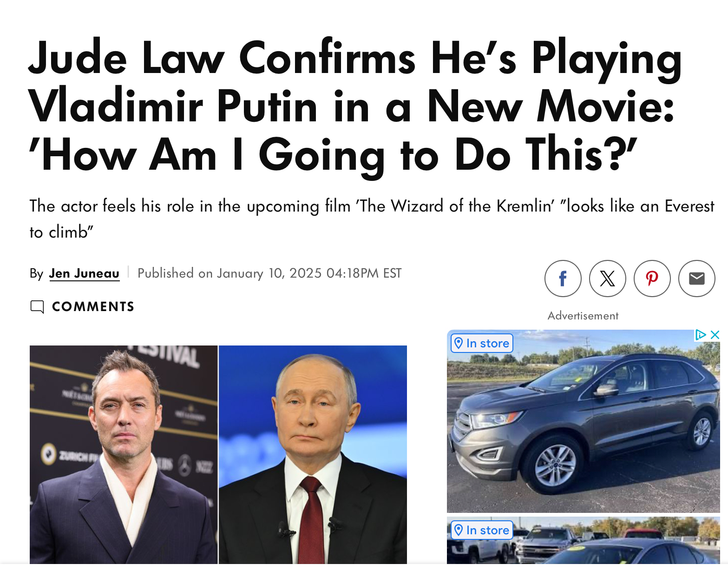Pin the article on Pinterest
Image resolution: width=728 pixels, height=571 pixels.
(x=652, y=279)
